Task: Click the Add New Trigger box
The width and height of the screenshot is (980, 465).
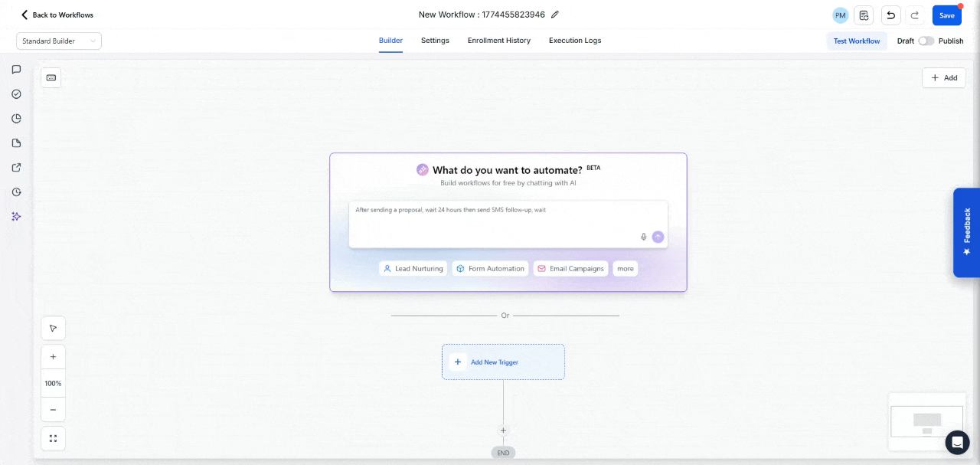Action: (503, 362)
